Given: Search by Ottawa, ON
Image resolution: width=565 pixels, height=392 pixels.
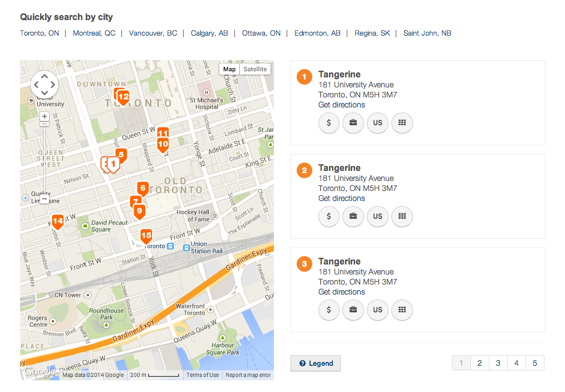Looking at the screenshot, I should click(x=261, y=33).
